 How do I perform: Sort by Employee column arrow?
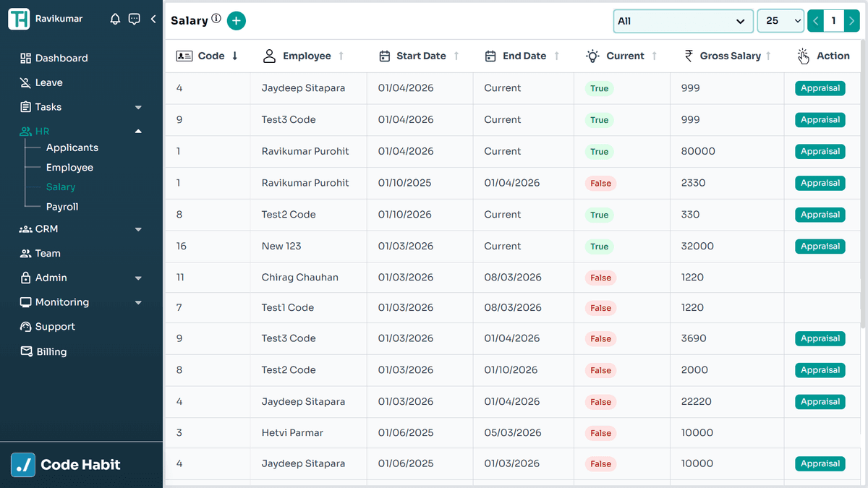tap(341, 56)
